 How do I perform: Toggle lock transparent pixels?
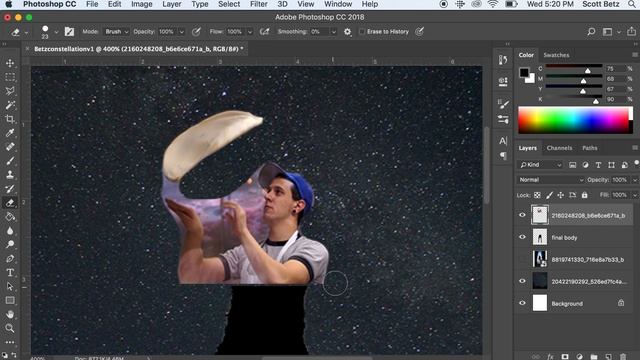(537, 195)
